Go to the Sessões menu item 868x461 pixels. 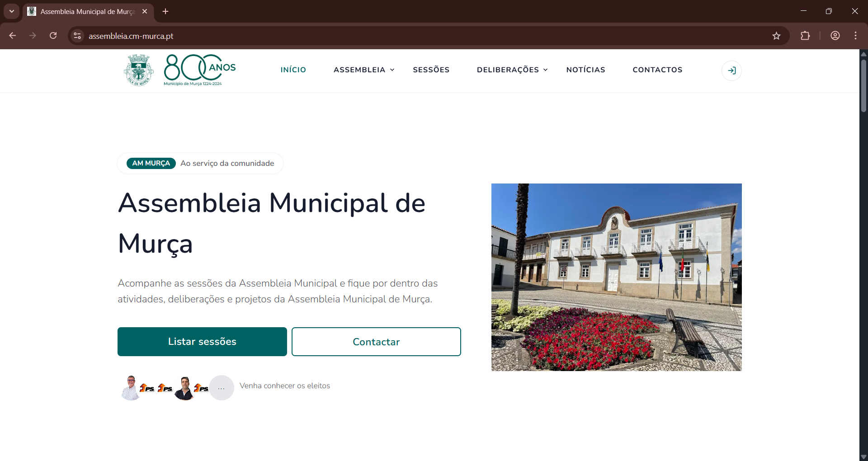[x=431, y=70]
